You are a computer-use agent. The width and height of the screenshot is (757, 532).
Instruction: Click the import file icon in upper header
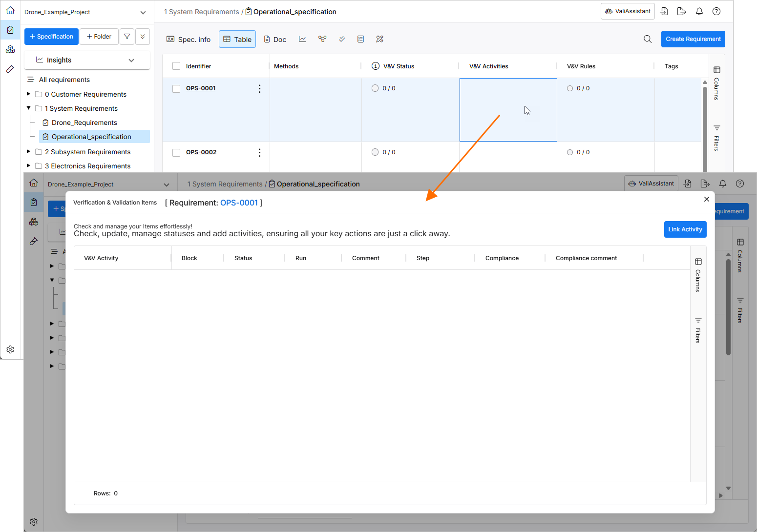[x=664, y=11]
